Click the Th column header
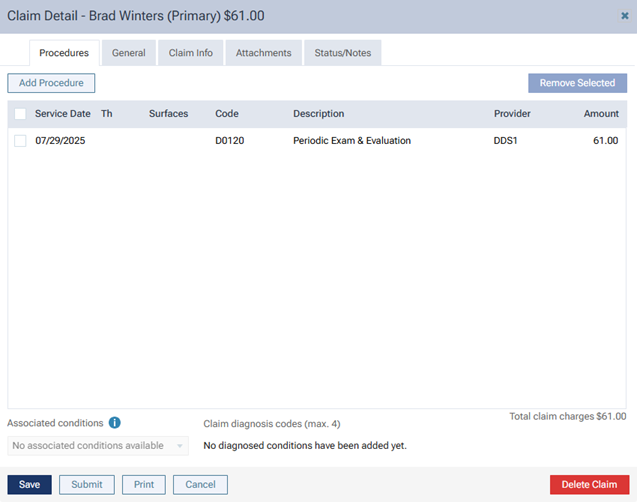 [106, 114]
